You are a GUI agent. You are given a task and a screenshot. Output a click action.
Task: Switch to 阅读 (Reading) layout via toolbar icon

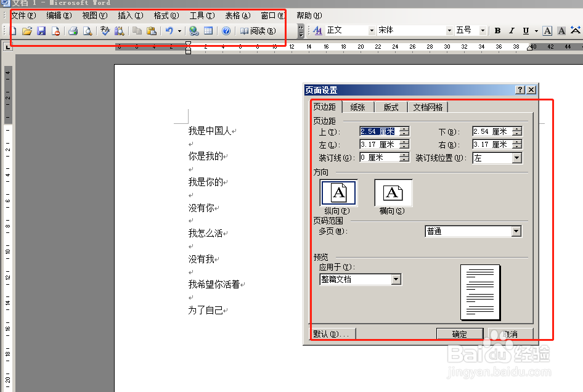coord(259,30)
